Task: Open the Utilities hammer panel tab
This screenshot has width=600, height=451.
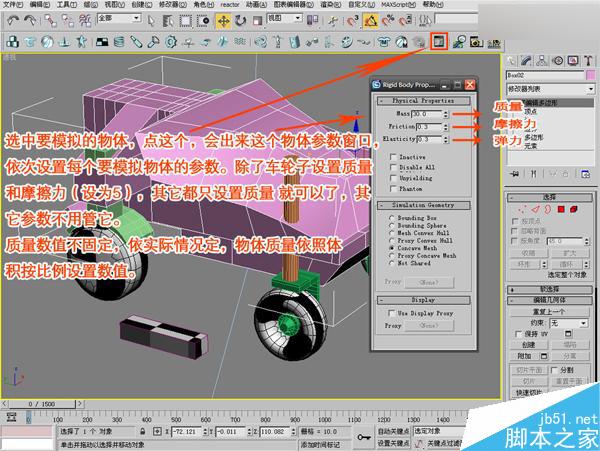Action: coord(589,61)
